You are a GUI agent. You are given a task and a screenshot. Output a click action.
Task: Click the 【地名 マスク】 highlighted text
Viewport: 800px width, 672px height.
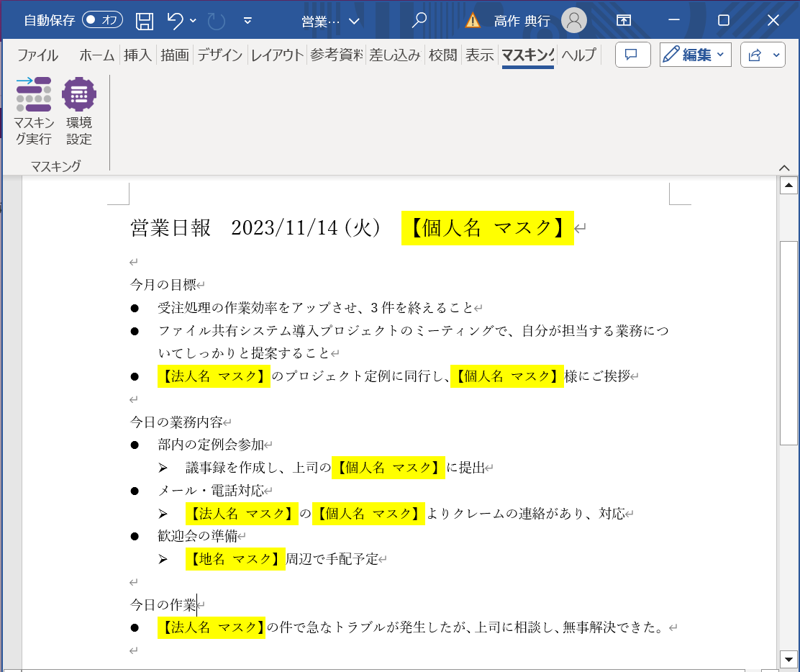coord(235,559)
